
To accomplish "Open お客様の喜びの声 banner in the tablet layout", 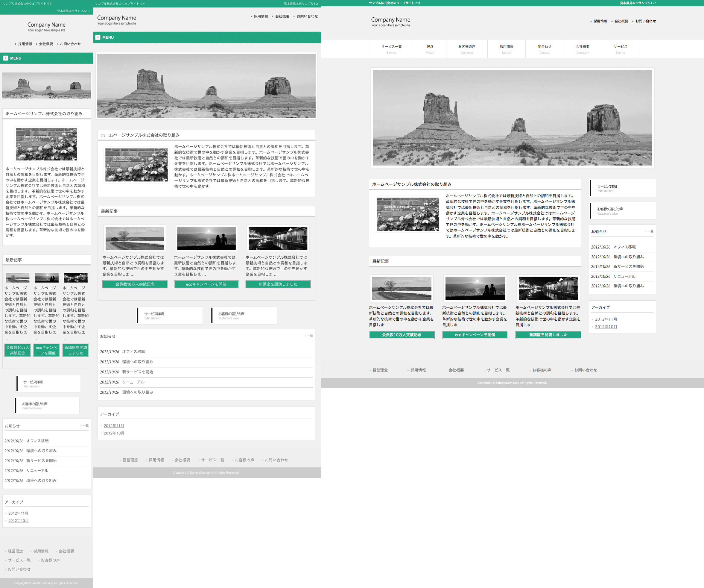I will coord(244,315).
